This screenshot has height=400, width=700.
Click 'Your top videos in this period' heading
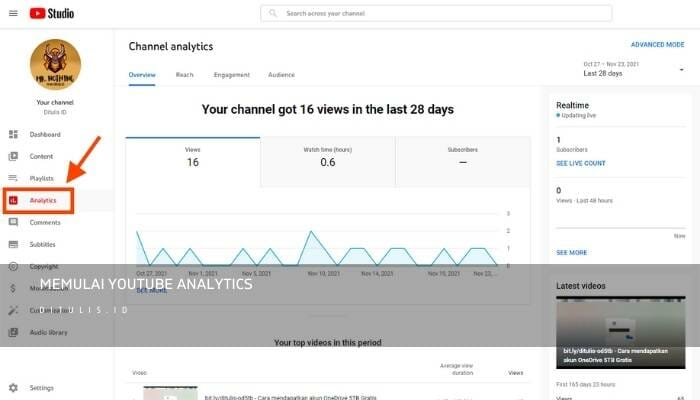point(328,342)
